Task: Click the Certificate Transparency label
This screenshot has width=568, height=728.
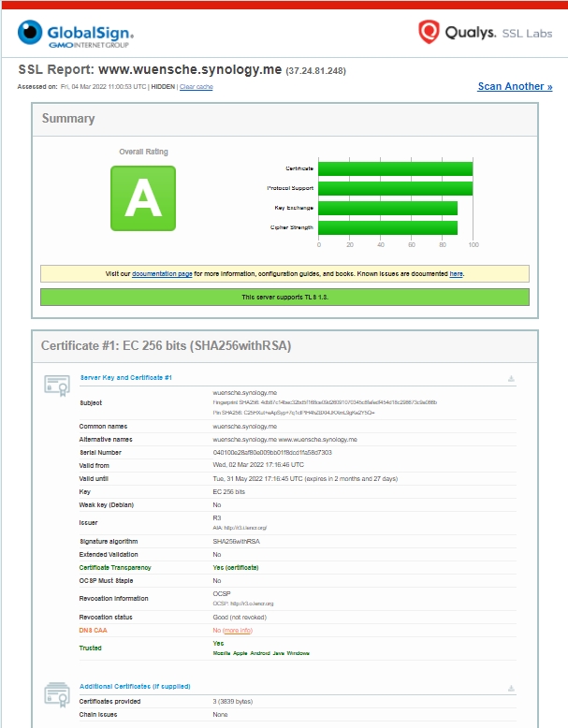Action: click(x=115, y=567)
